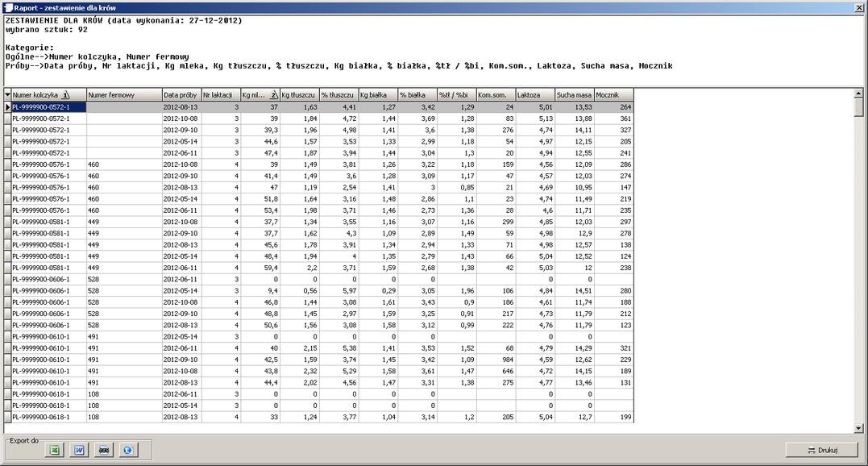Click the Kom.som. column header
The height and width of the screenshot is (466, 868).
[495, 95]
